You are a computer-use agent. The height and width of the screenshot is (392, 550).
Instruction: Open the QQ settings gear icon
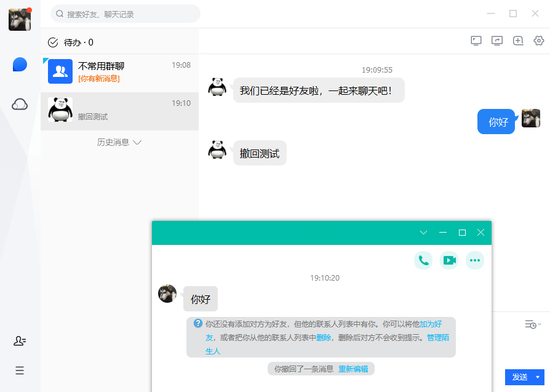tap(539, 40)
